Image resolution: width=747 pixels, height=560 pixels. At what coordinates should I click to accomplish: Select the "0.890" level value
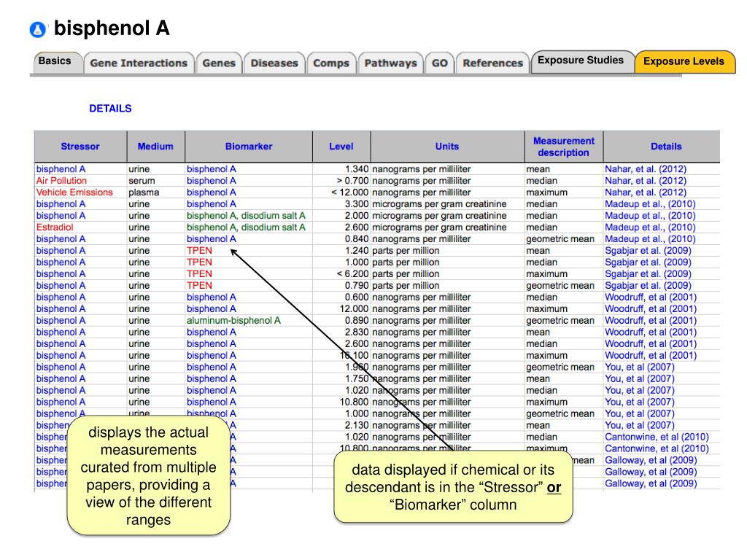357,321
